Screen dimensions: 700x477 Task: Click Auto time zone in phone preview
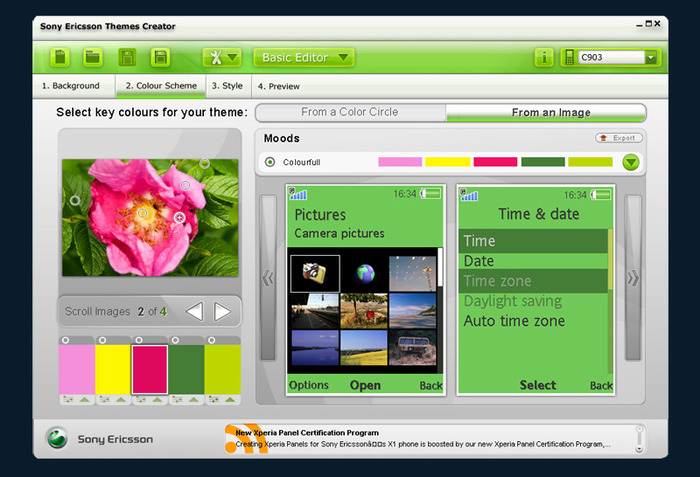coord(514,321)
